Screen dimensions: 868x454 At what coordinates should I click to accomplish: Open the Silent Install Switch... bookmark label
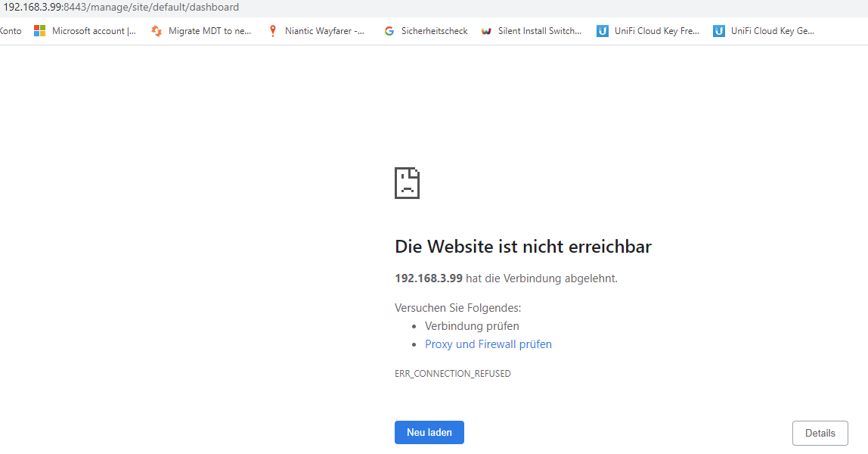coord(540,31)
